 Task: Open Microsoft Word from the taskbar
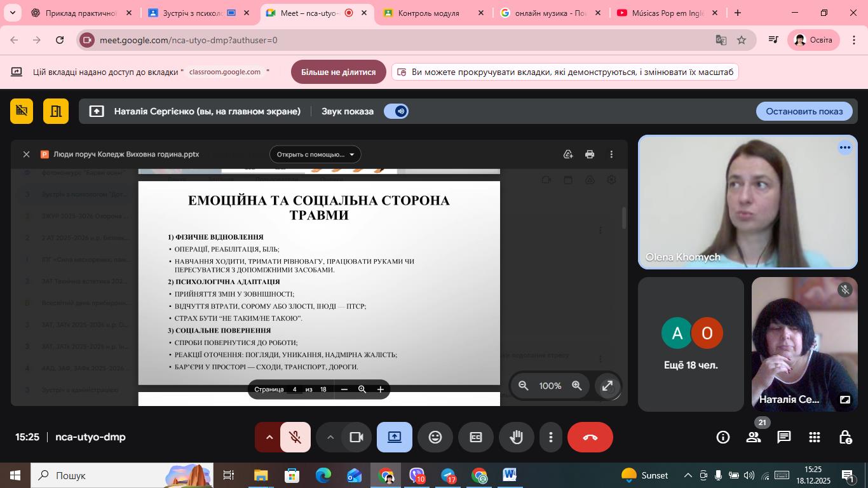[x=510, y=475]
